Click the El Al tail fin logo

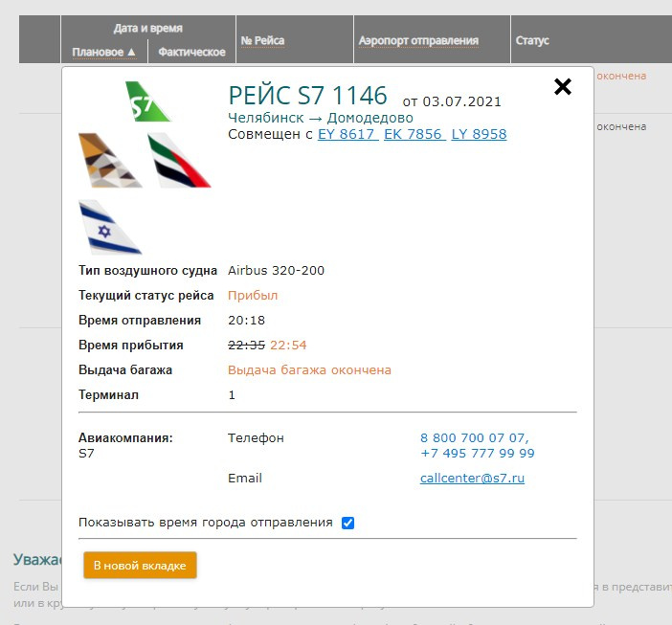click(110, 227)
